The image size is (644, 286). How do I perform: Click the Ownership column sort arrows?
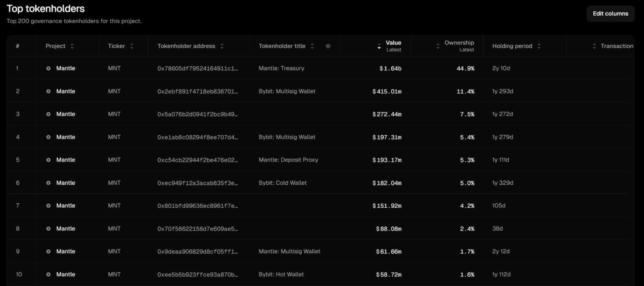[x=438, y=46]
